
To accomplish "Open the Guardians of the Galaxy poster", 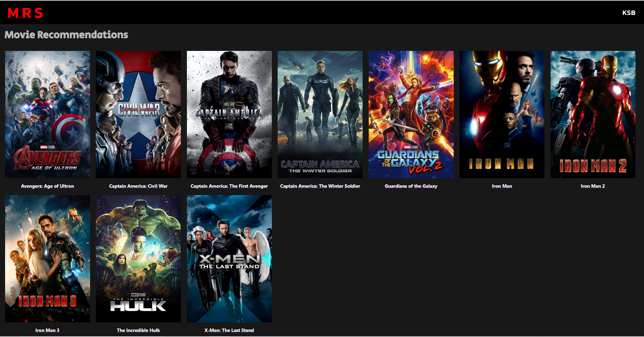I will click(x=411, y=114).
